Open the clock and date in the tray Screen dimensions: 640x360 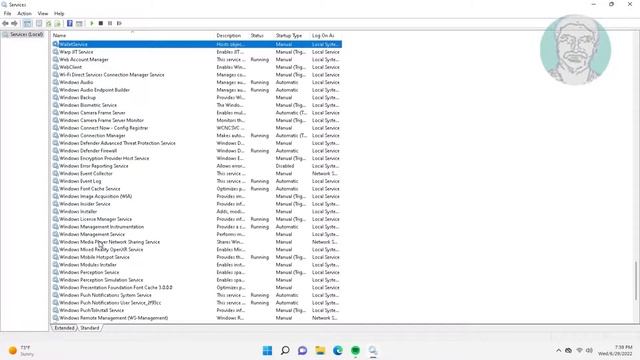tap(615, 350)
